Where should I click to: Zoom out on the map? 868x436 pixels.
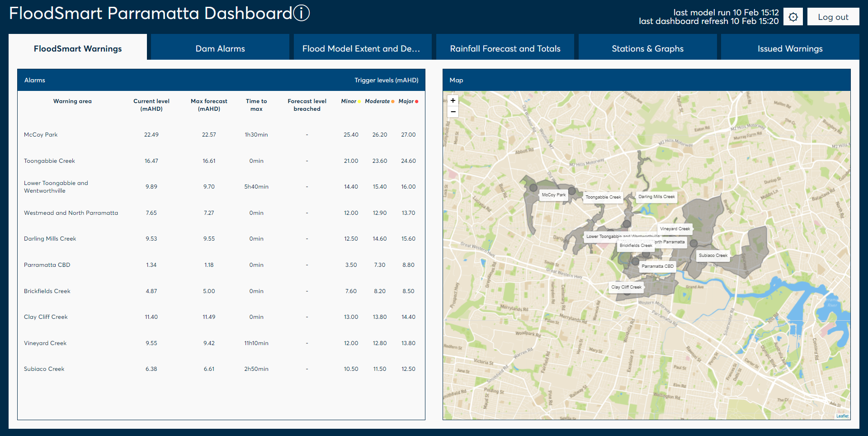pyautogui.click(x=453, y=112)
